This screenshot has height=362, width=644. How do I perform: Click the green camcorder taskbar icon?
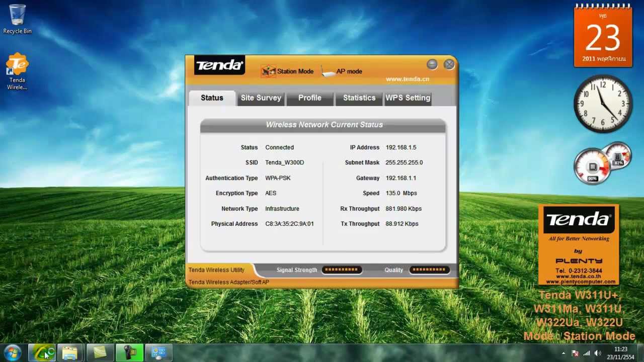[129, 353]
